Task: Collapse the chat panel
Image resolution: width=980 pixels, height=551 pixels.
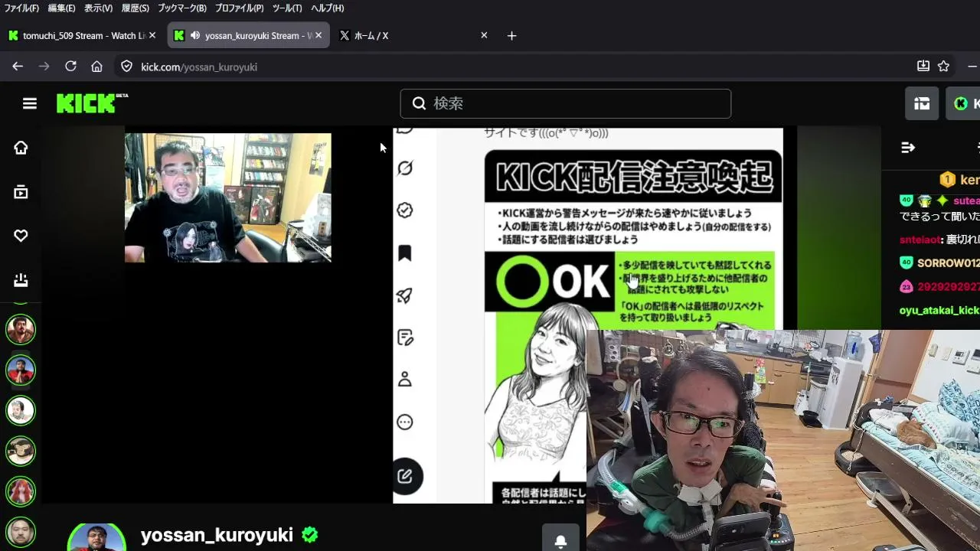Action: pos(908,148)
